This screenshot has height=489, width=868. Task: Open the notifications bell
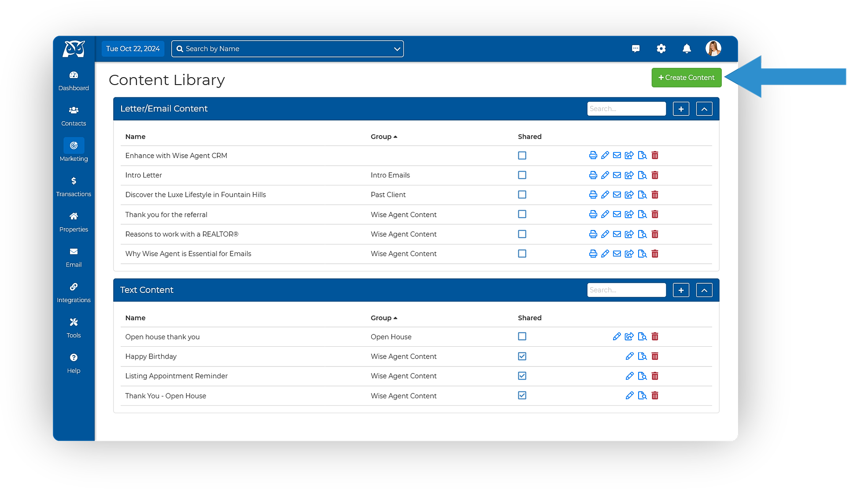pos(687,48)
